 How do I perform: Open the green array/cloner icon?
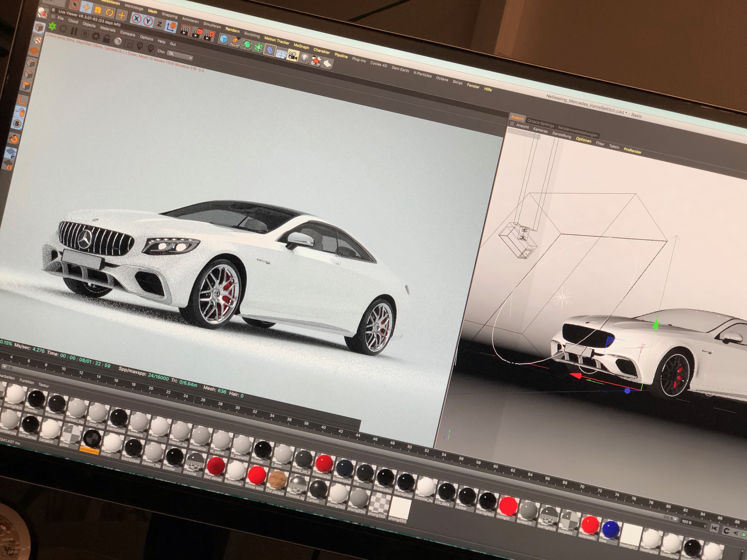259,47
